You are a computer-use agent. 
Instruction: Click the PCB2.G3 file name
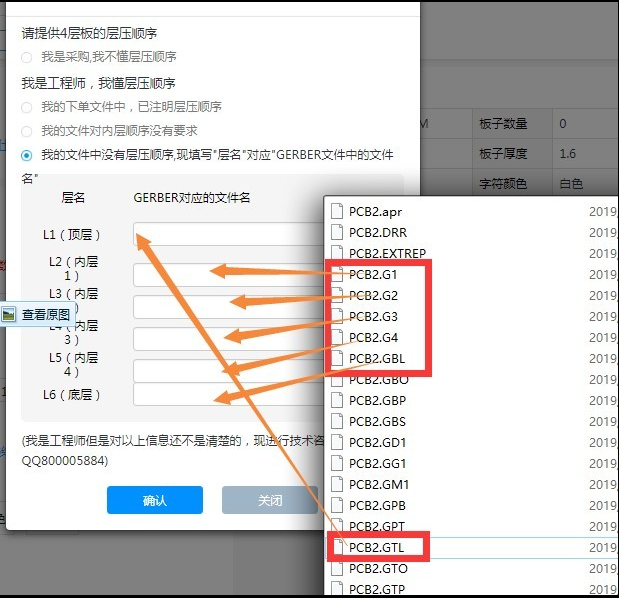(373, 317)
